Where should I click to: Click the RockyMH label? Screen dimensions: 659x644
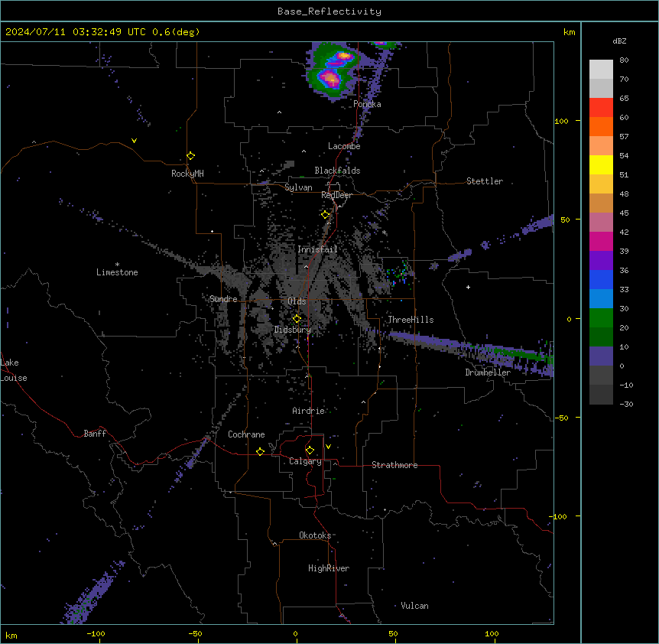click(x=187, y=174)
